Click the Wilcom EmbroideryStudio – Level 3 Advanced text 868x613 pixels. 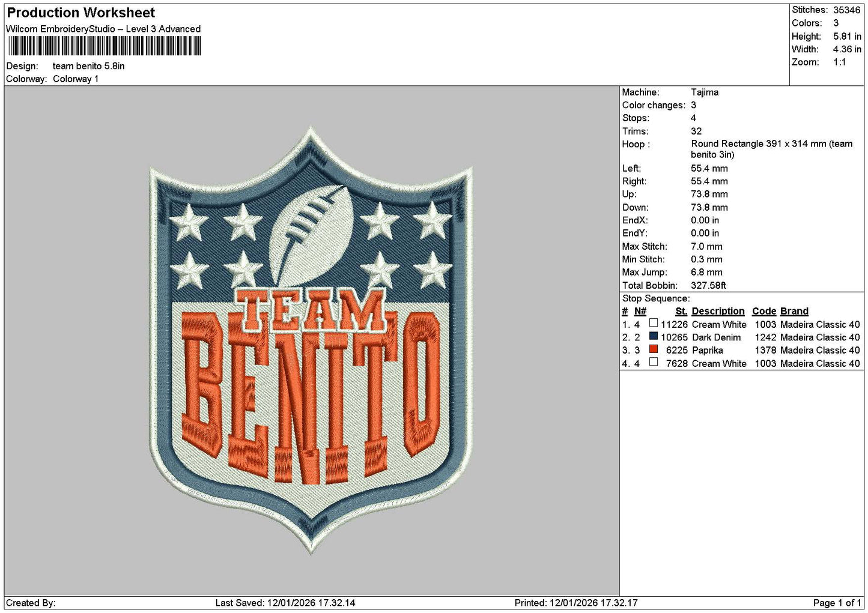click(x=103, y=29)
